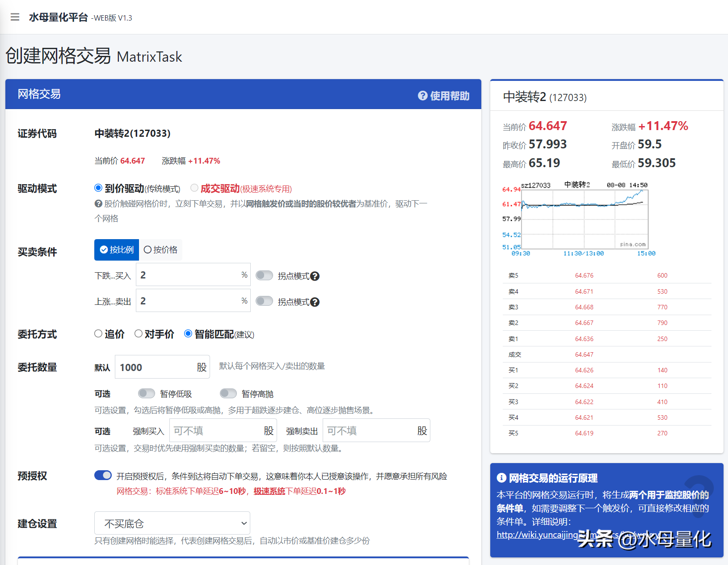The height and width of the screenshot is (565, 728).
Task: Click 卖5 price 64.676
Action: click(584, 276)
